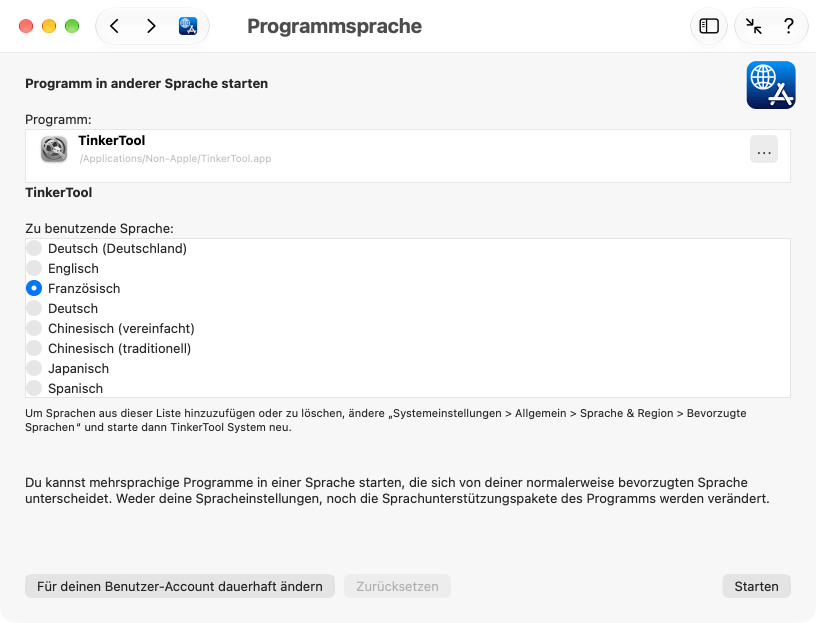The height and width of the screenshot is (623, 816).
Task: Click the Programmsprache window title
Action: tap(334, 26)
